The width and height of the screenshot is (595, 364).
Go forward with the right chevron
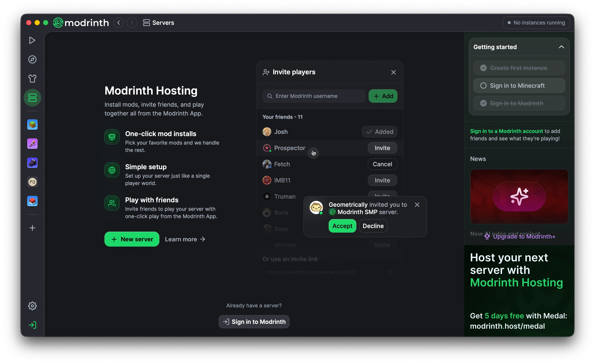132,23
